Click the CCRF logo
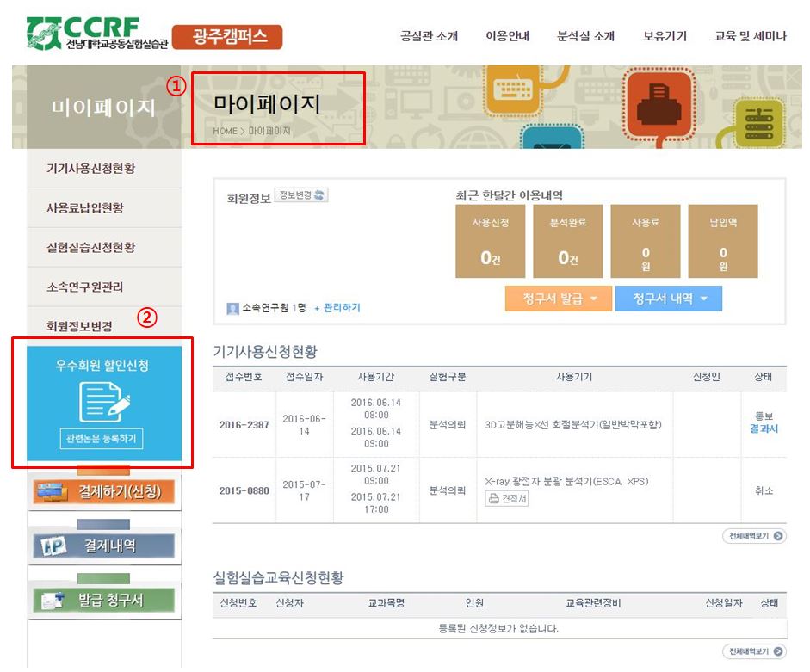Image resolution: width=810 pixels, height=672 pixels. 96,34
